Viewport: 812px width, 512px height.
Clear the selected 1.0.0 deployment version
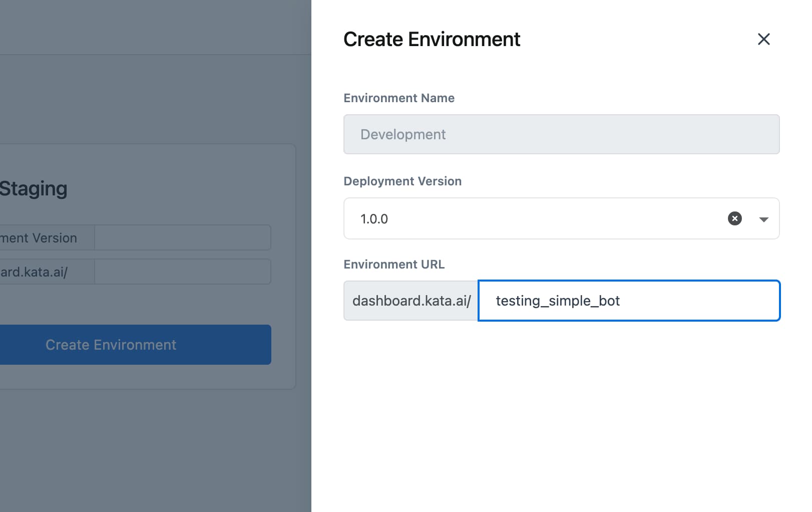pos(734,218)
